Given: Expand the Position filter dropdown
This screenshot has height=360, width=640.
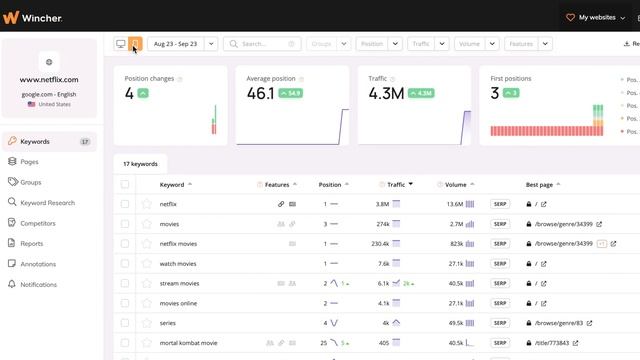Looking at the screenshot, I should pyautogui.click(x=395, y=44).
